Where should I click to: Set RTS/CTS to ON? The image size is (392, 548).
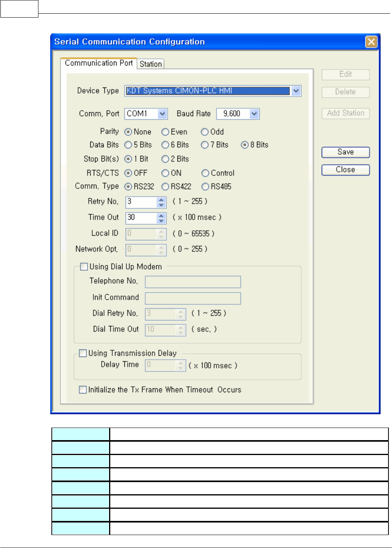coord(165,173)
